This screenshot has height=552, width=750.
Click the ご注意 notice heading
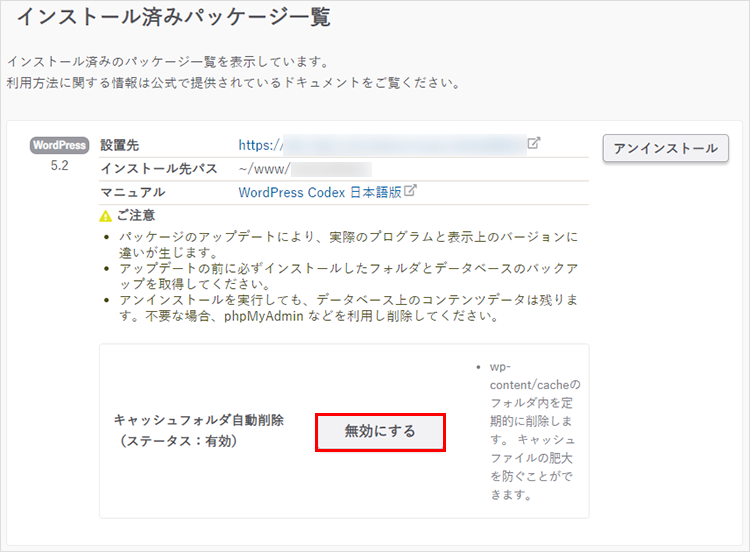[135, 216]
